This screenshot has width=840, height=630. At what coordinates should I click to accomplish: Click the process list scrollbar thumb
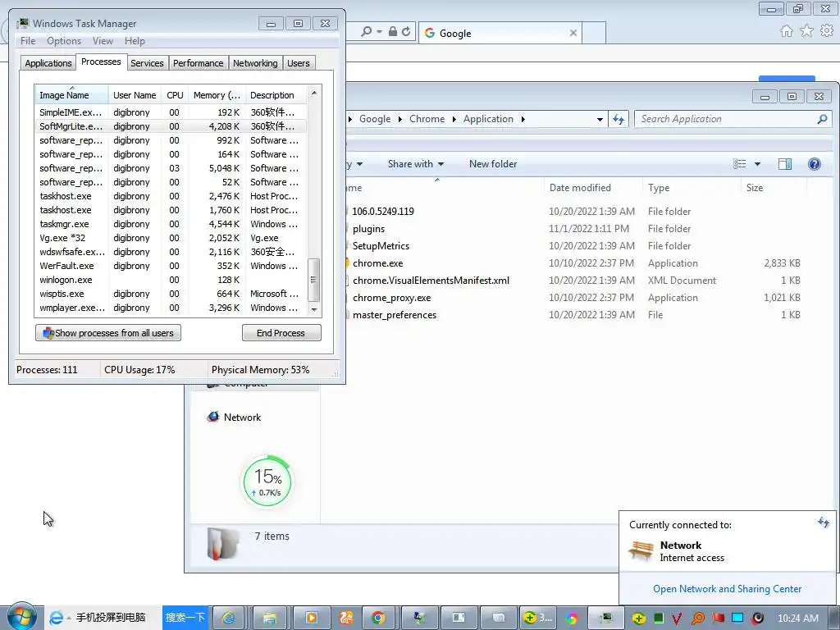tap(314, 280)
